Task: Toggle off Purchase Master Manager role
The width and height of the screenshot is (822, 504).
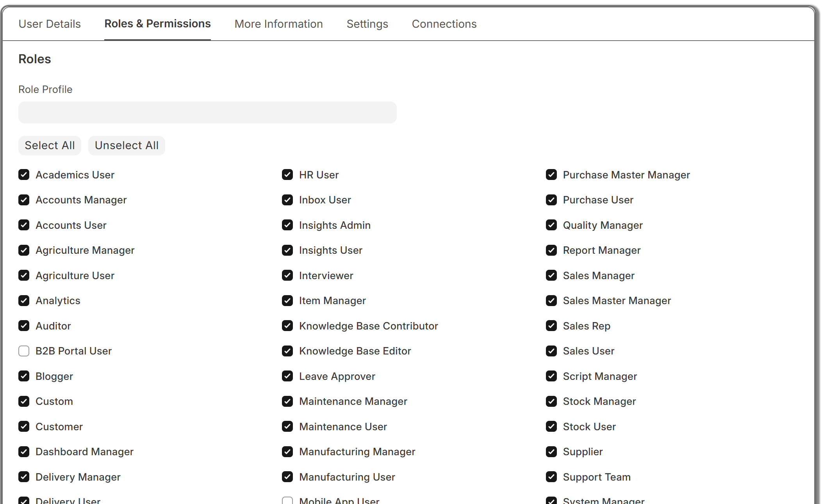Action: [x=551, y=175]
